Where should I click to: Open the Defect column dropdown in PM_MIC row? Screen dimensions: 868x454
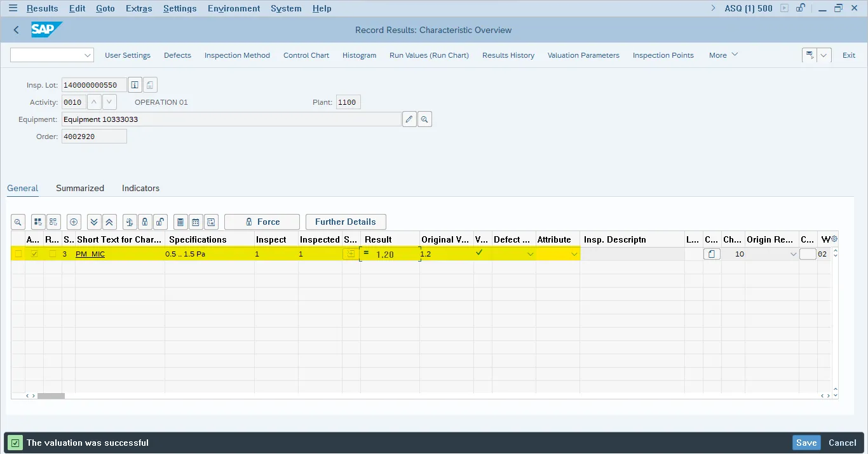click(x=530, y=254)
